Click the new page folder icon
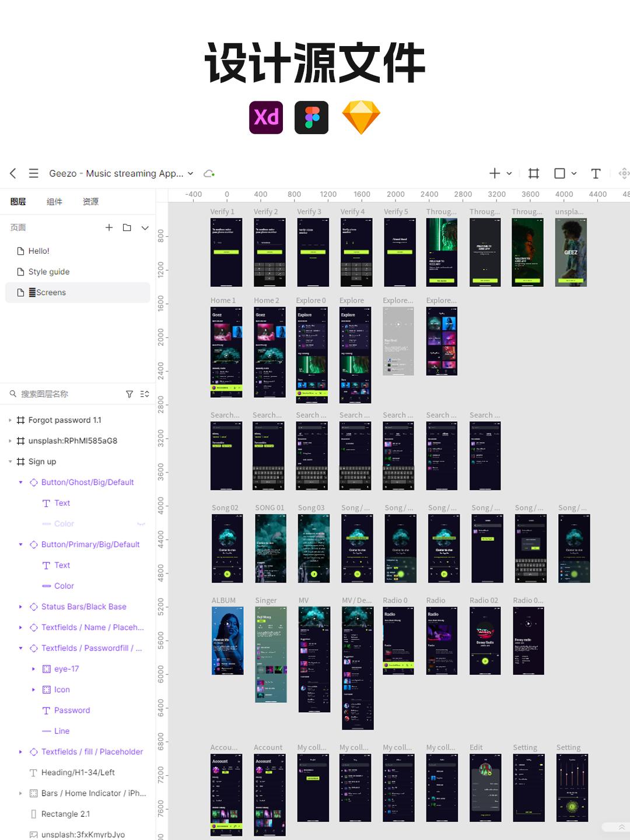 coord(127,228)
